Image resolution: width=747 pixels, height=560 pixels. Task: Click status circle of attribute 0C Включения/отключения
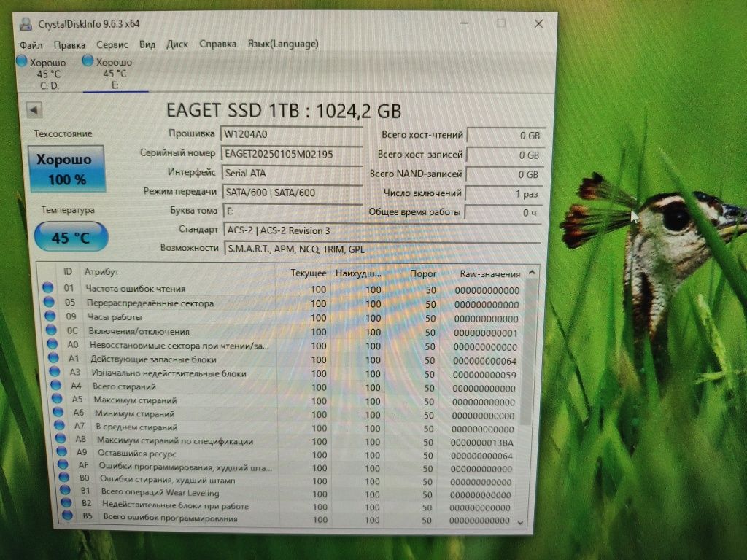click(x=51, y=330)
